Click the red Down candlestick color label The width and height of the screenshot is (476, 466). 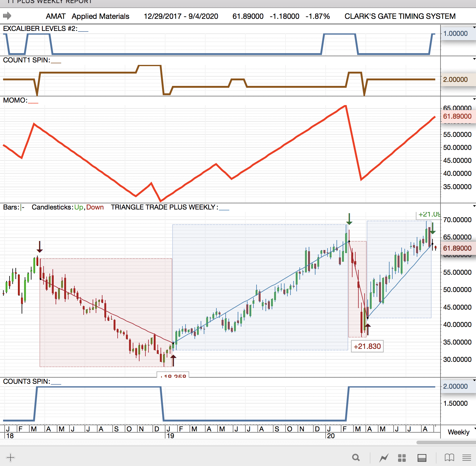pos(95,207)
